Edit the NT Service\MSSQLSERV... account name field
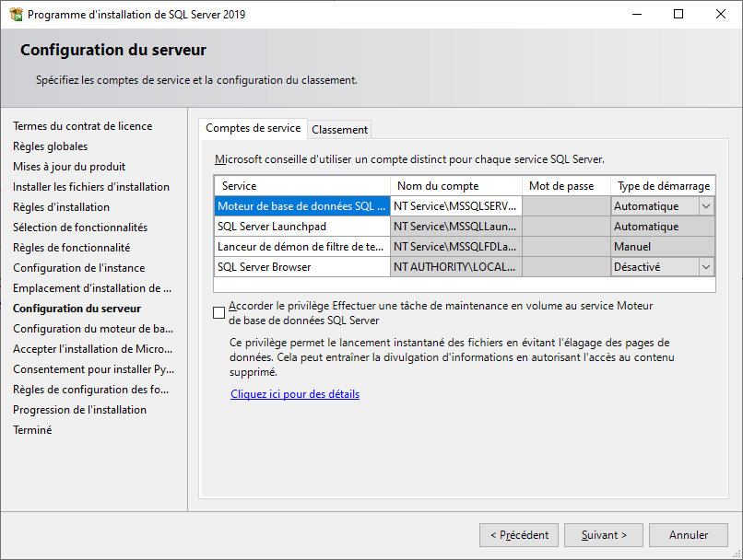743x560 pixels. (455, 206)
